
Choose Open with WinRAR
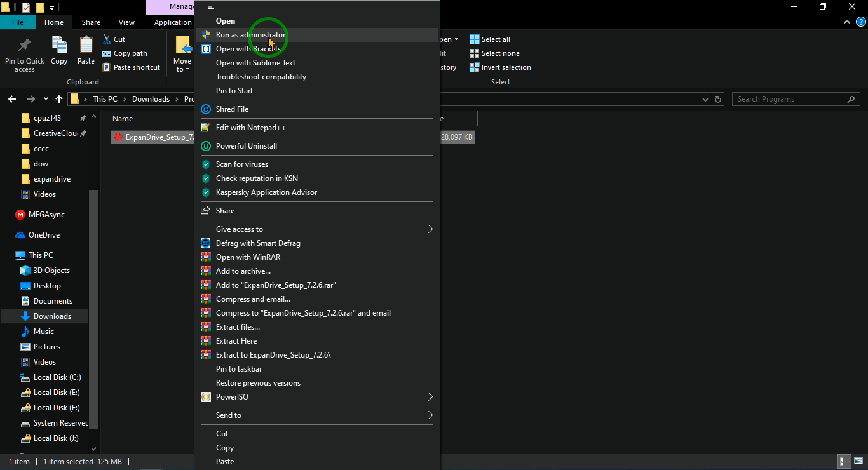316,257
